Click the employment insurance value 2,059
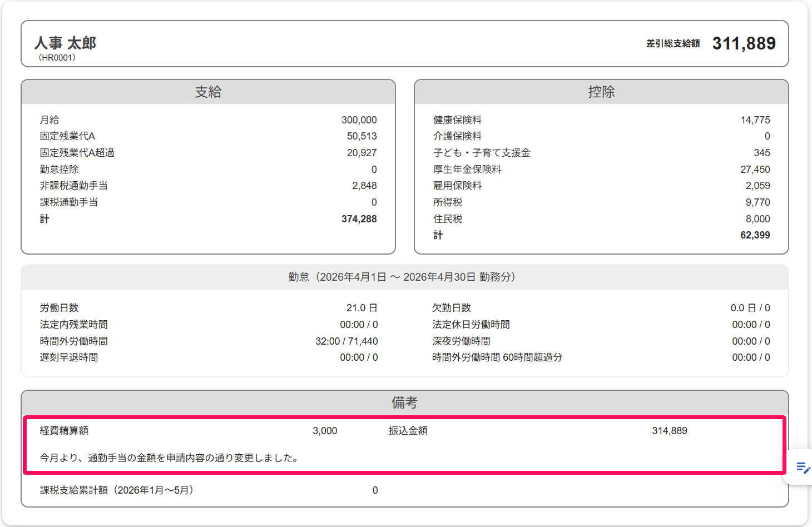This screenshot has height=527, width=812. 757,186
